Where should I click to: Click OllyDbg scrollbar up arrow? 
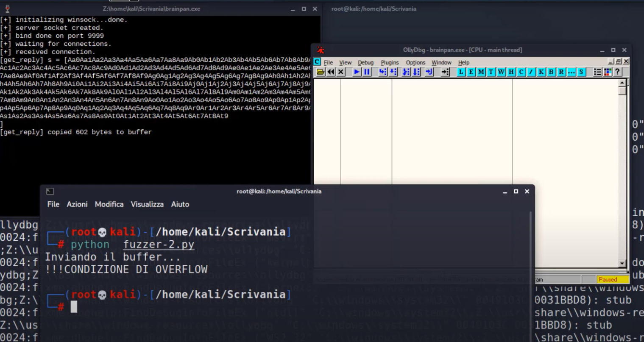[622, 83]
